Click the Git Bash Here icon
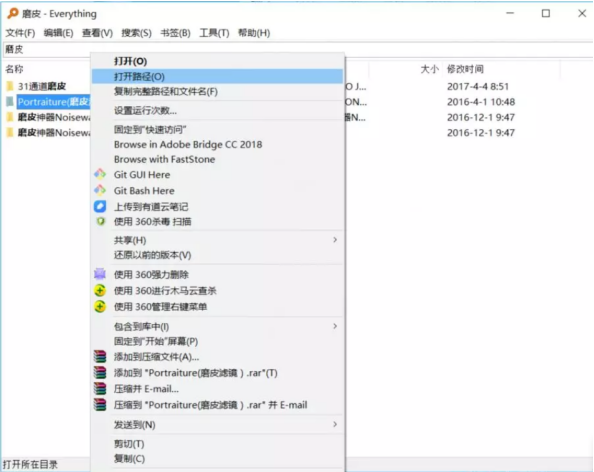This screenshot has height=472, width=594. tap(100, 190)
